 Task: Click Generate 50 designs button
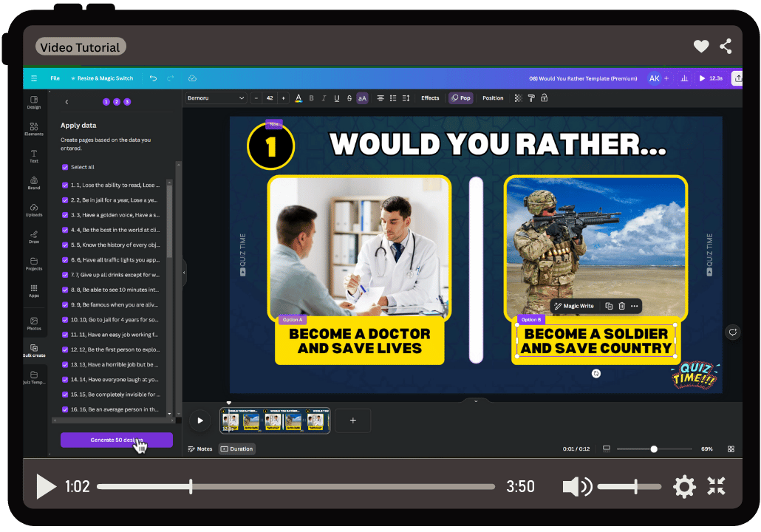point(117,440)
